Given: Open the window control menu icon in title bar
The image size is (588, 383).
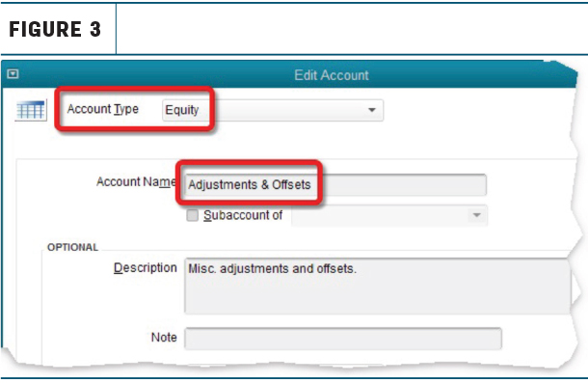Looking at the screenshot, I should (13, 73).
